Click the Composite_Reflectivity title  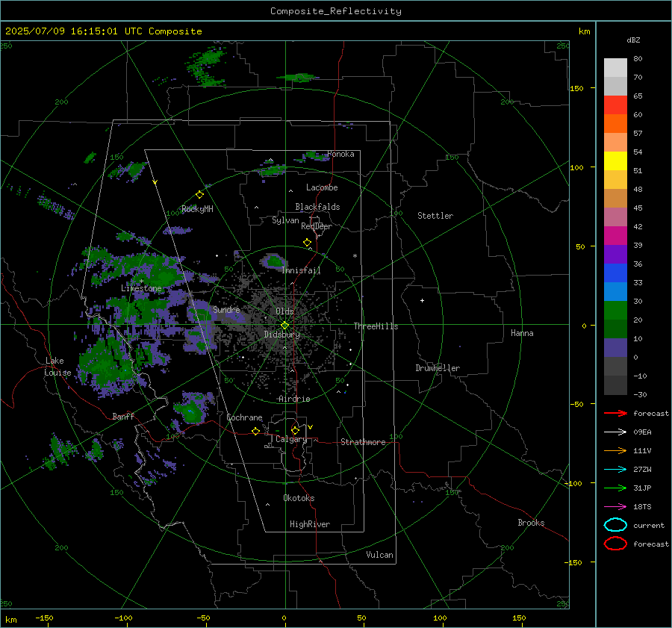(336, 11)
